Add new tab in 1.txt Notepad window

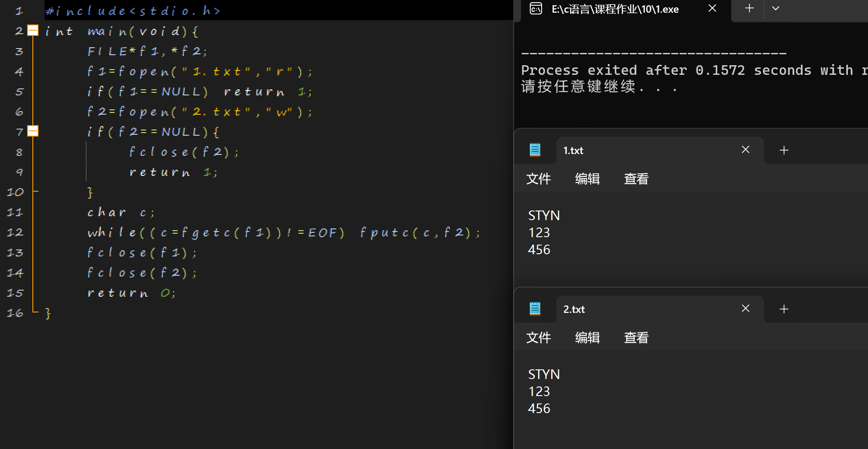[x=784, y=150]
